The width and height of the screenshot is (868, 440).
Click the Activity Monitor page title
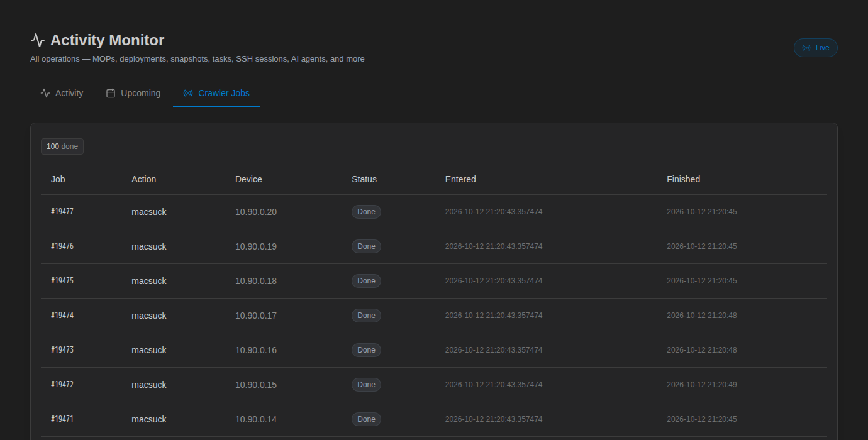point(108,40)
